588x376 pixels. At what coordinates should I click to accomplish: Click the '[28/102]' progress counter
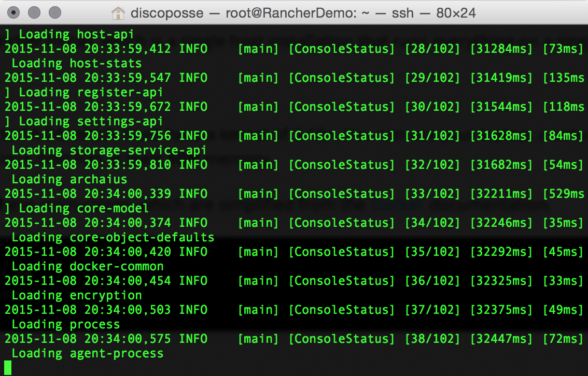pos(432,49)
